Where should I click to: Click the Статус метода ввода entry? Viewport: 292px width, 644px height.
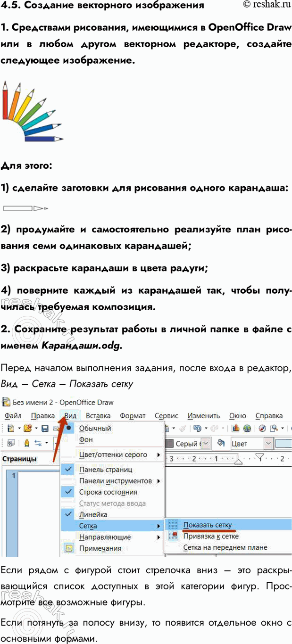(x=112, y=503)
